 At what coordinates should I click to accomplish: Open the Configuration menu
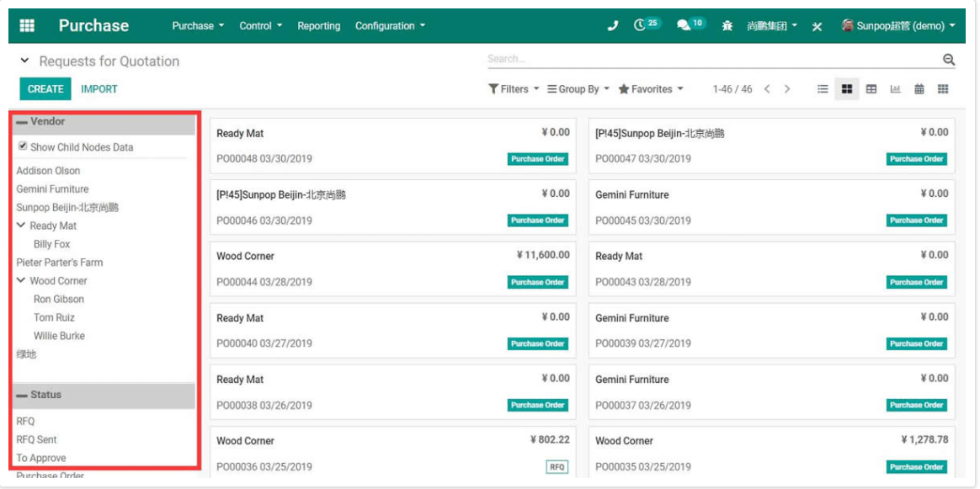tap(390, 25)
